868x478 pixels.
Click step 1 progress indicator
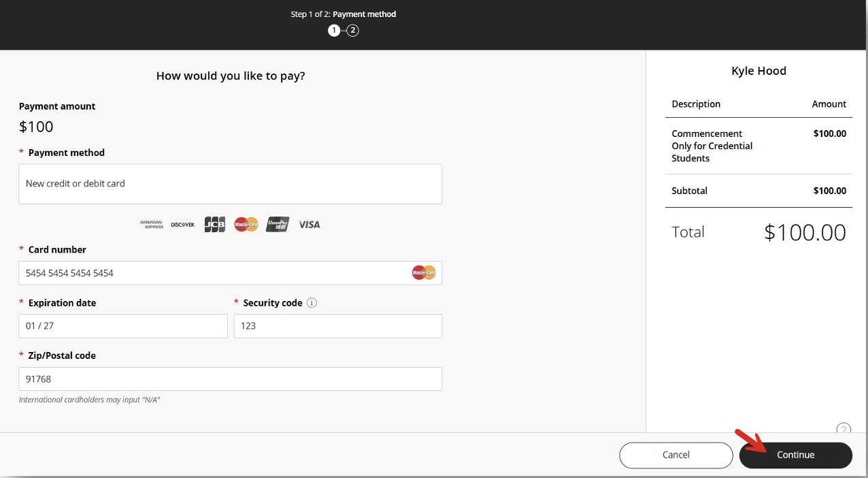pos(334,31)
